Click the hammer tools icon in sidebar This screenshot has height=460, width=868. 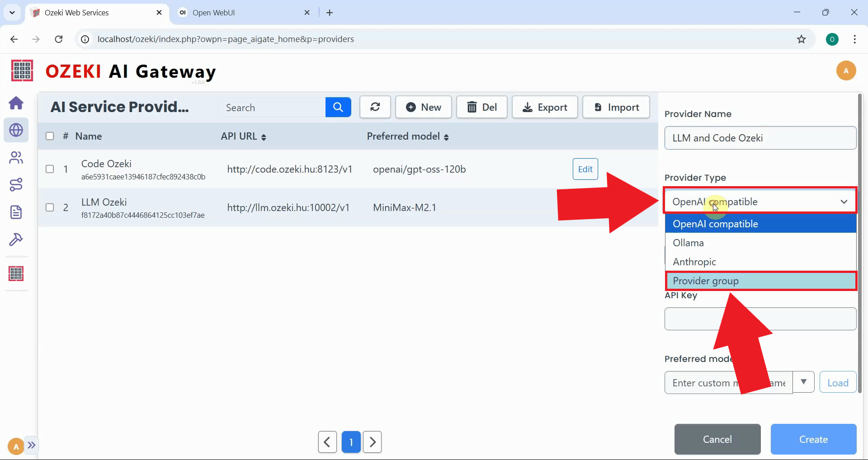(16, 239)
